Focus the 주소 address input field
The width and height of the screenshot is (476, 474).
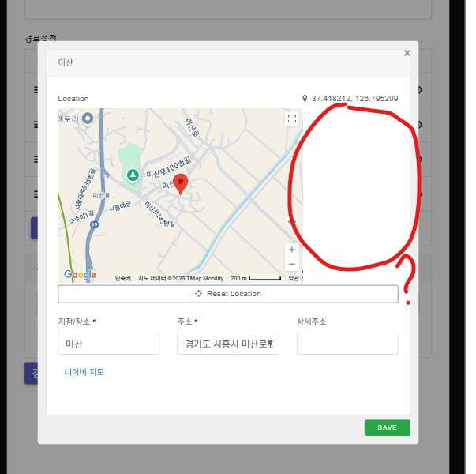228,344
